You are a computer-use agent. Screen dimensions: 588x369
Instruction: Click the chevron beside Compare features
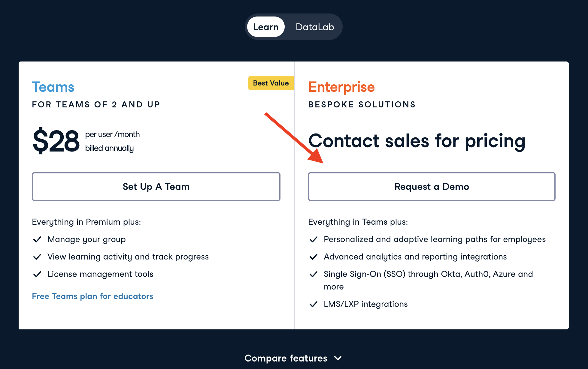pos(338,358)
